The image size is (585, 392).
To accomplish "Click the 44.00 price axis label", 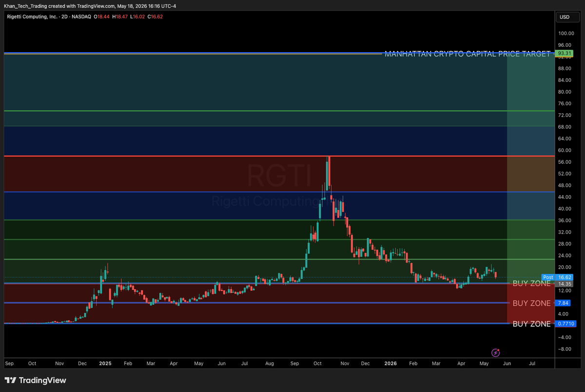I will [565, 197].
